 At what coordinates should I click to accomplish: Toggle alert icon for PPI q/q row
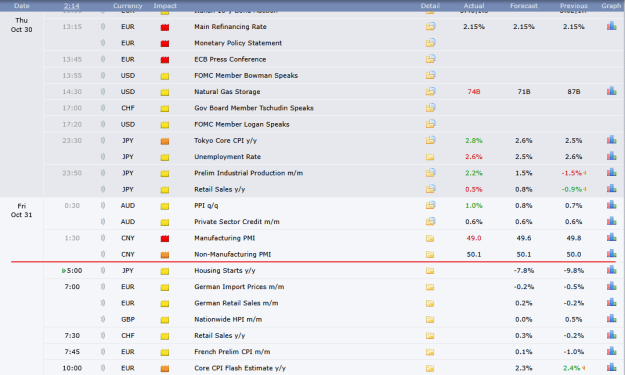click(103, 206)
